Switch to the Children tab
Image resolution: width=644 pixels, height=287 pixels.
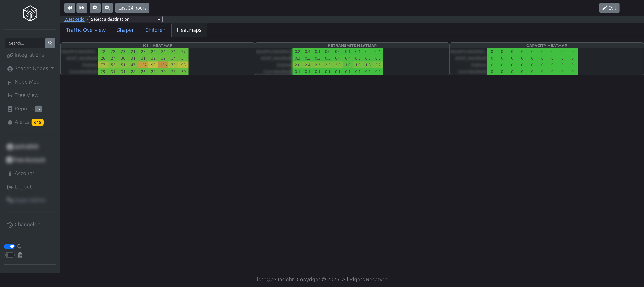coord(155,30)
